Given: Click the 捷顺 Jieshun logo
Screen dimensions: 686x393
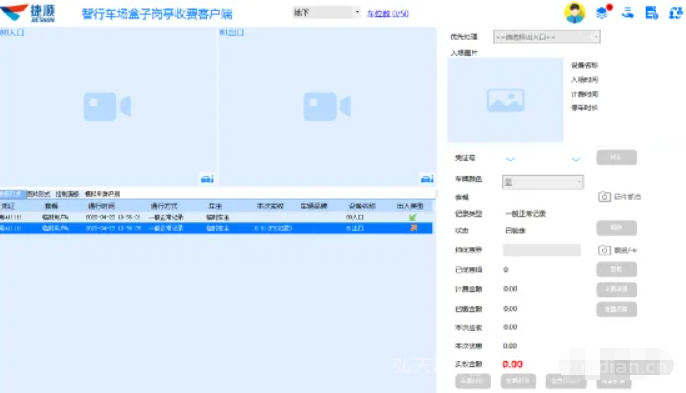Looking at the screenshot, I should pos(28,13).
